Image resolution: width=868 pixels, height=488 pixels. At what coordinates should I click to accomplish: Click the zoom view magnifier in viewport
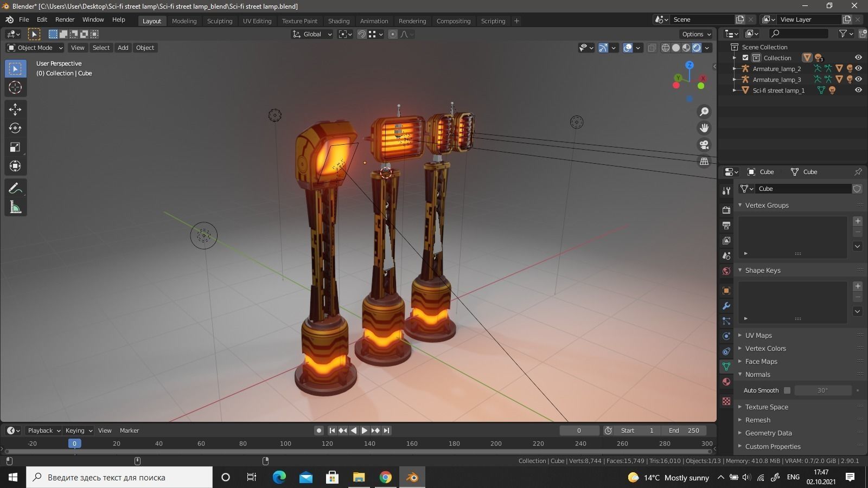point(704,111)
